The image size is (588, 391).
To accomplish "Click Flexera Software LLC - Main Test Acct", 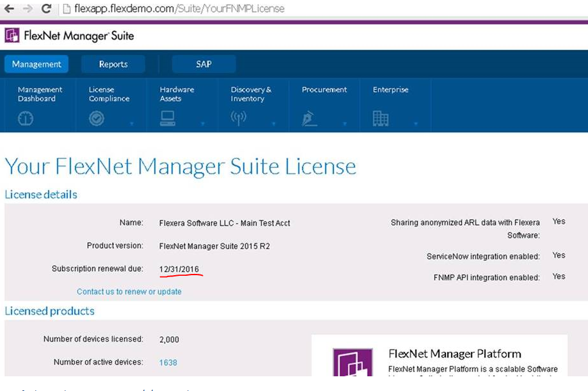I will point(225,223).
